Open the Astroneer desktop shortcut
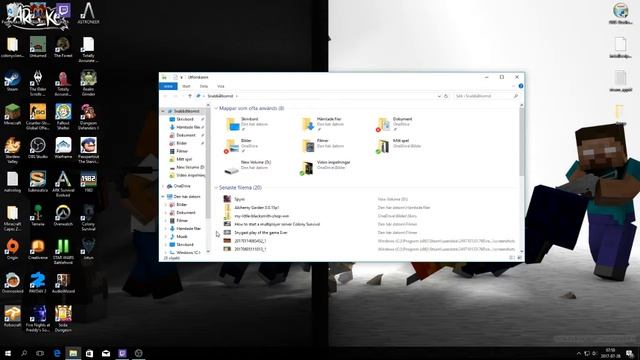The image size is (640, 360). click(88, 13)
